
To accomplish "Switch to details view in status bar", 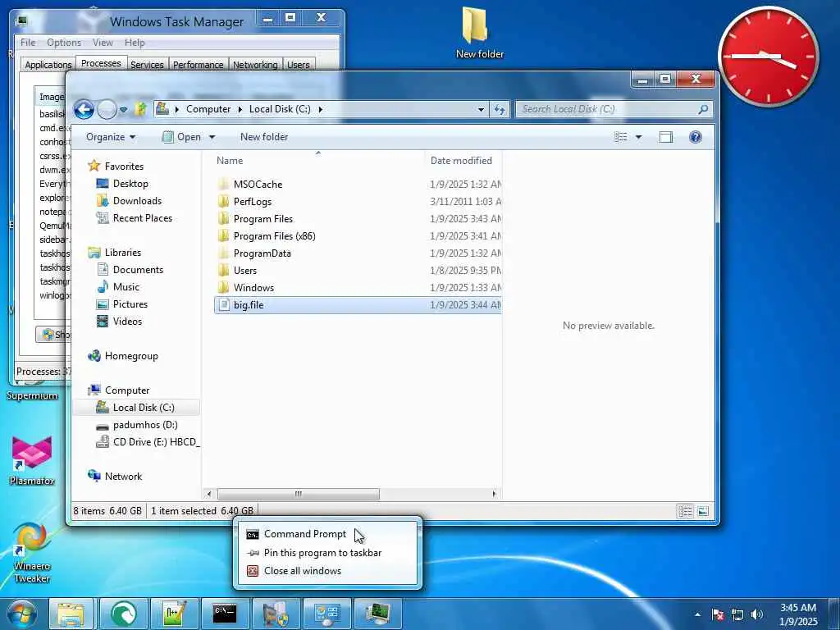I will click(685, 511).
